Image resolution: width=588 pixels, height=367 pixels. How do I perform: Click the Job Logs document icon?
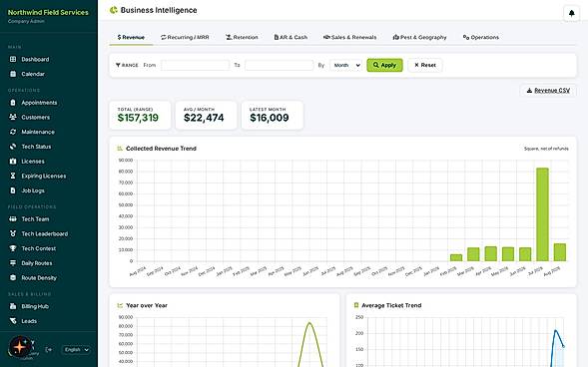pyautogui.click(x=13, y=190)
